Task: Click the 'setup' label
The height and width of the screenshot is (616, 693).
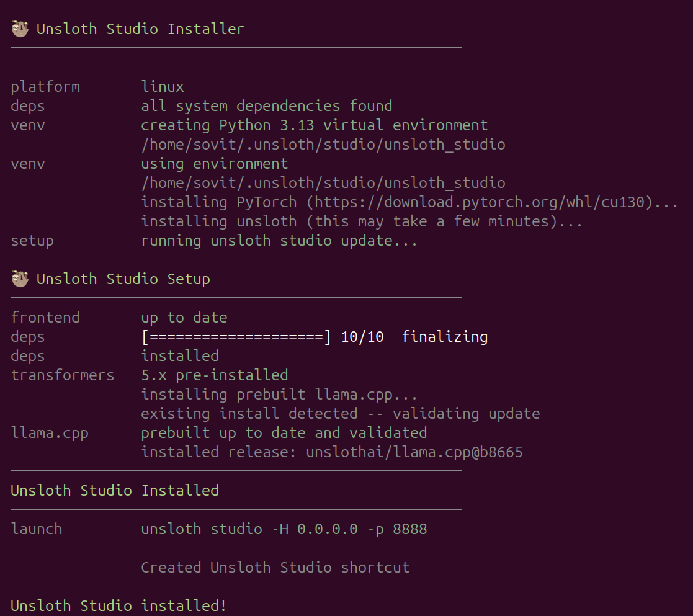Action: click(32, 241)
